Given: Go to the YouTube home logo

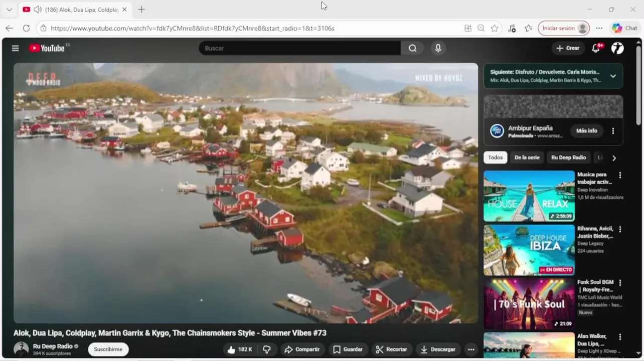Looking at the screenshot, I should [x=47, y=48].
